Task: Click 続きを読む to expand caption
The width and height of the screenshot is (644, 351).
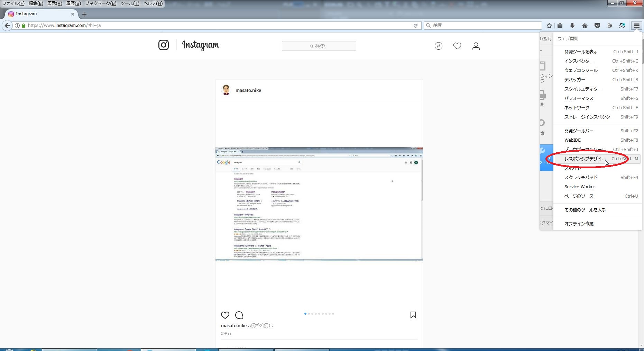Action: pyautogui.click(x=261, y=325)
